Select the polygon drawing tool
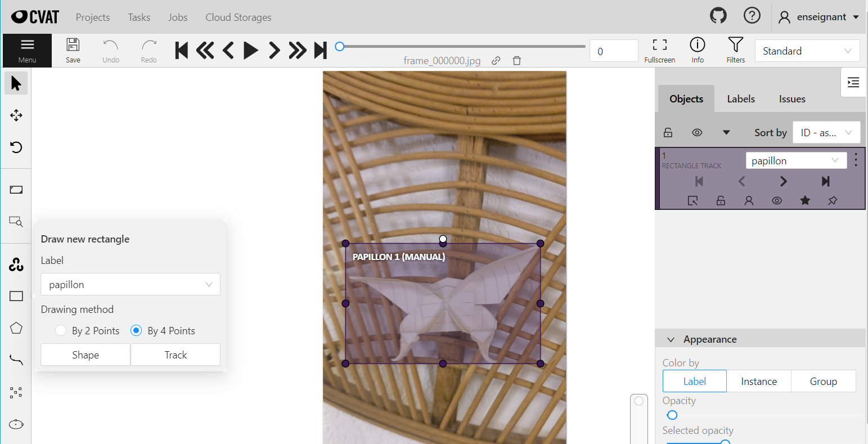Screen dimensions: 868x444 16,328
